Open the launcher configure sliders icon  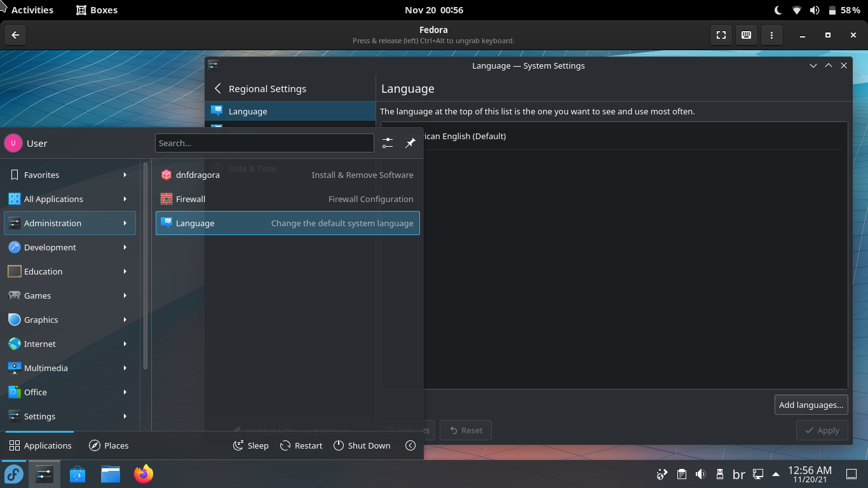(388, 143)
